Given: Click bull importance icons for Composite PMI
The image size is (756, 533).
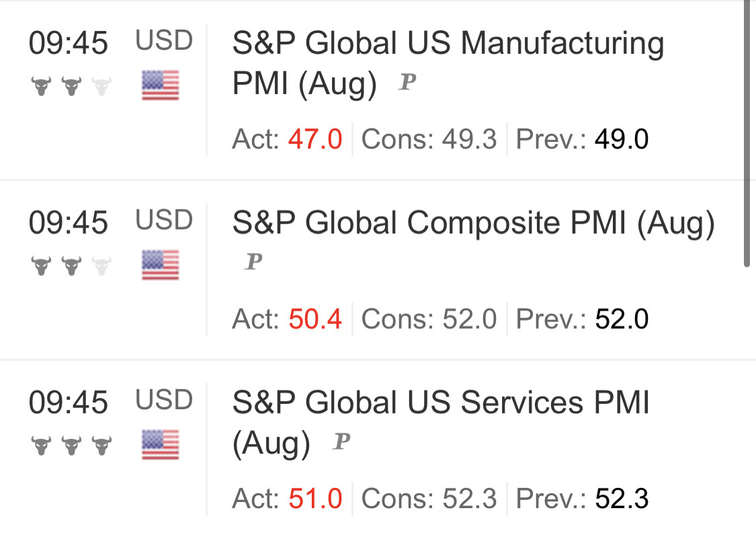Looking at the screenshot, I should point(71,265).
